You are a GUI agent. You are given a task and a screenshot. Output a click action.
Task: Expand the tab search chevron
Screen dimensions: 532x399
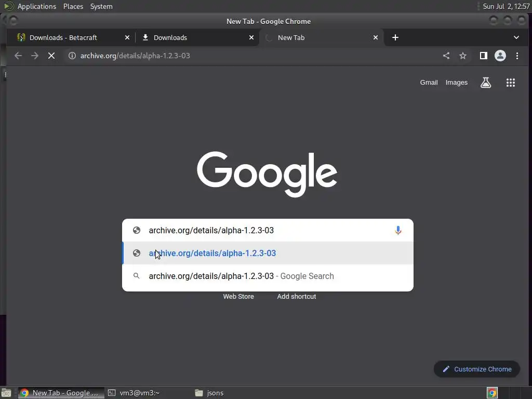click(516, 37)
